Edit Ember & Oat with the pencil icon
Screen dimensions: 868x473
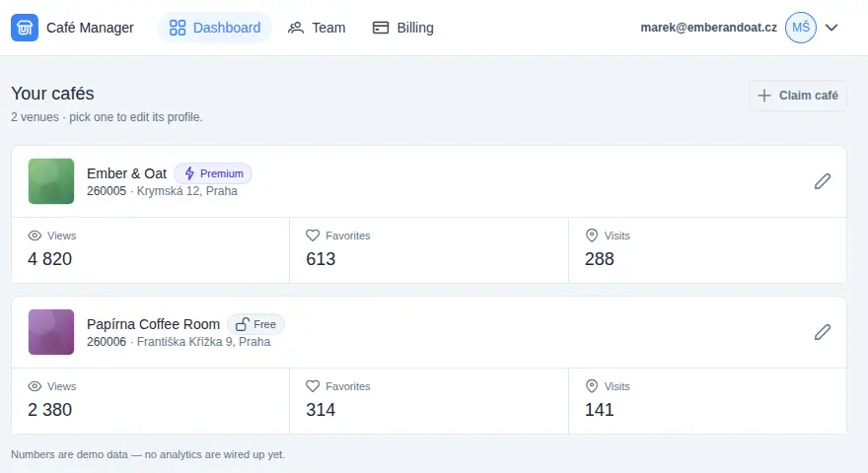(823, 181)
